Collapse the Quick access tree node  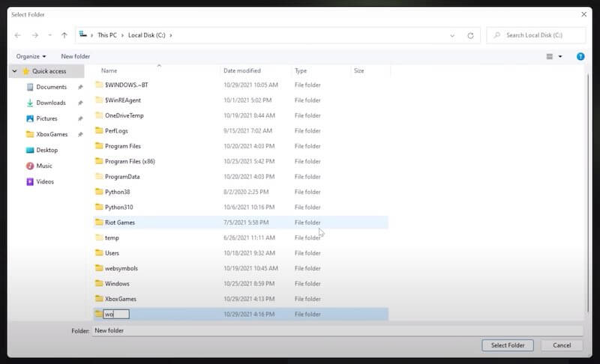14,71
